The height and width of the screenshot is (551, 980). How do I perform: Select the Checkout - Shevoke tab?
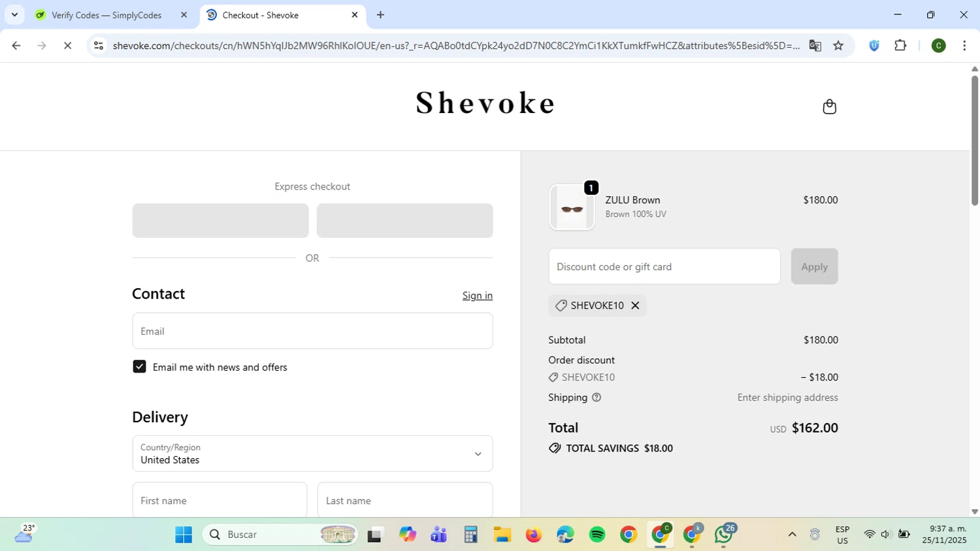click(282, 15)
